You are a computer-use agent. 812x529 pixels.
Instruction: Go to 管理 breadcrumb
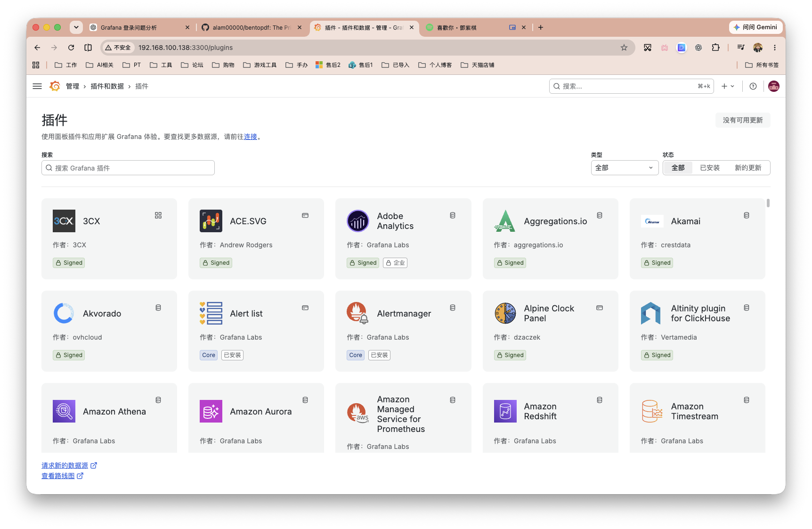coord(73,86)
